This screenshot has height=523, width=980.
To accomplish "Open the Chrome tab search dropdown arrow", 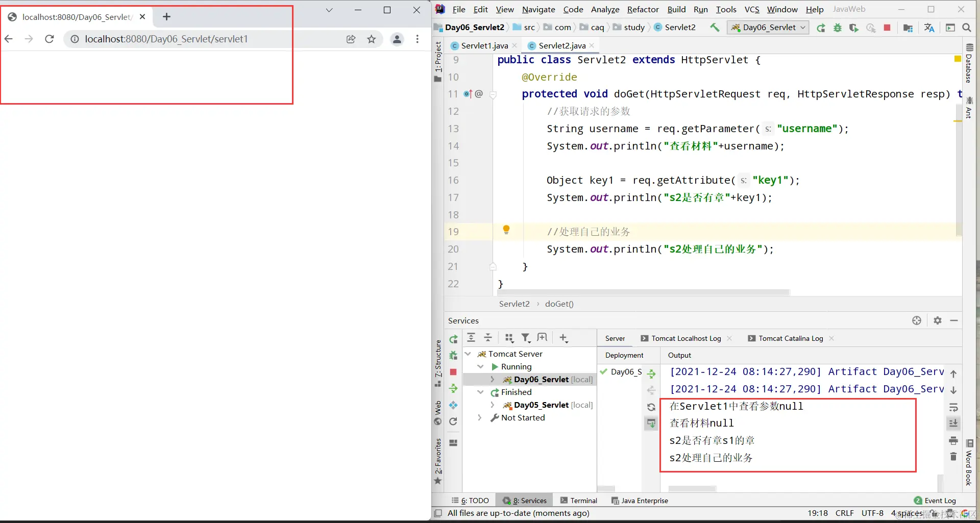I will coord(329,10).
